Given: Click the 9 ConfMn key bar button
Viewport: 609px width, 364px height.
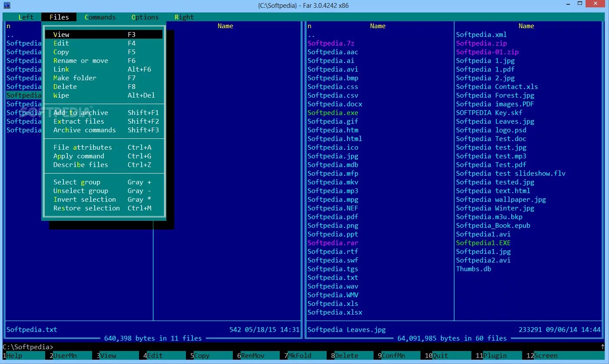Looking at the screenshot, I should (399, 356).
